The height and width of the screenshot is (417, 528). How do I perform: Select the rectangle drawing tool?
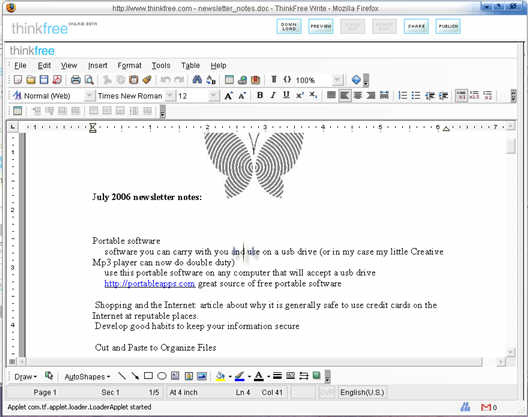point(148,376)
